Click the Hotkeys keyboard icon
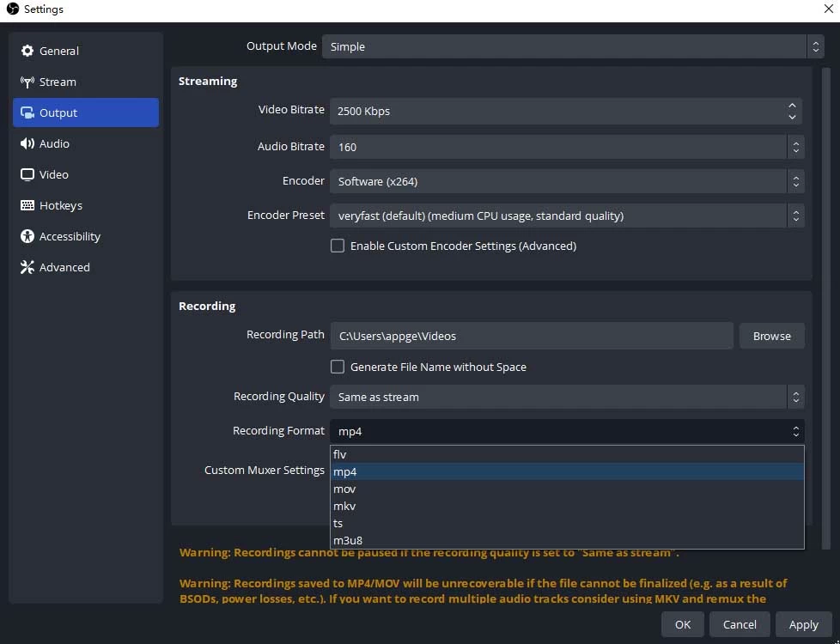840x644 pixels. point(27,205)
